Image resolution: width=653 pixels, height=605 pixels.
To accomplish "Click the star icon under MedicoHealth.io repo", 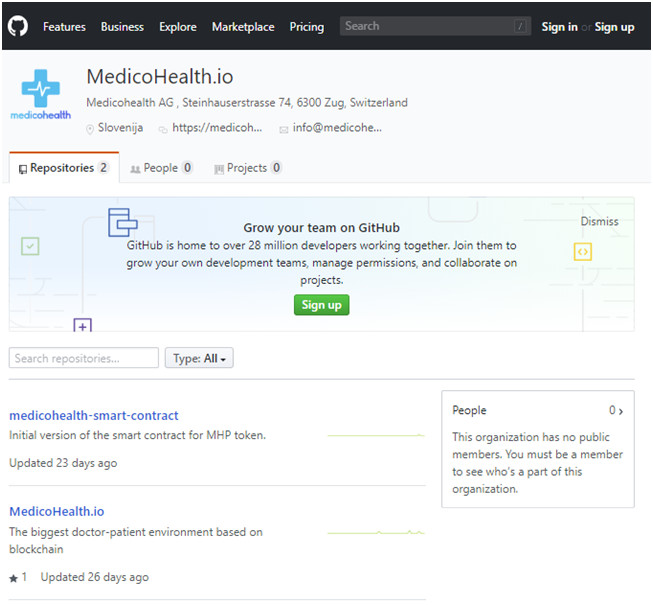I will coord(13,578).
